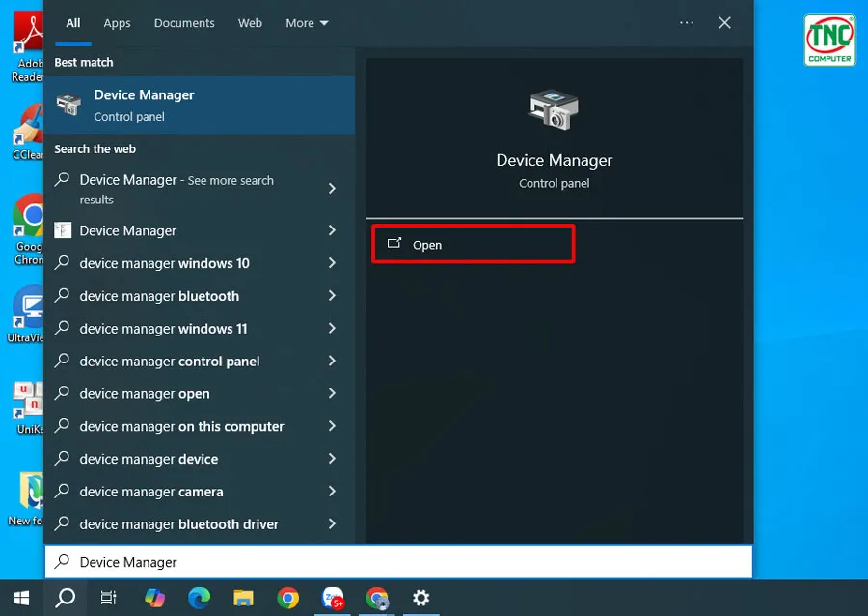Choose the 'device manager camera' suggestion

151,492
